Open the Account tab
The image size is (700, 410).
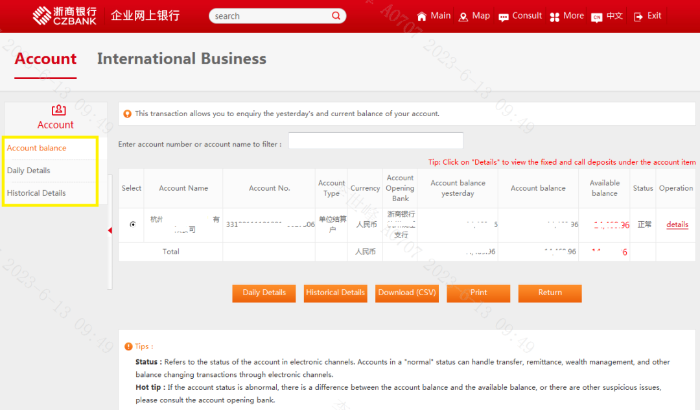pos(46,59)
